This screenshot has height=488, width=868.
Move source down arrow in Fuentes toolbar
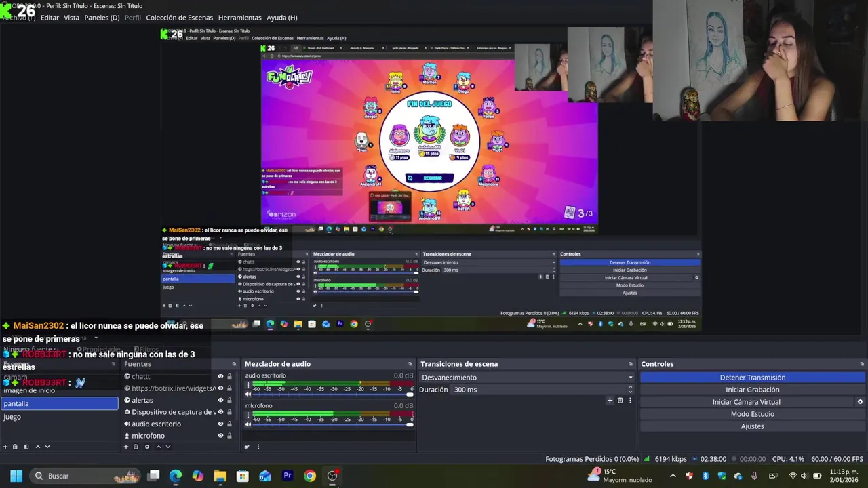[x=168, y=447]
